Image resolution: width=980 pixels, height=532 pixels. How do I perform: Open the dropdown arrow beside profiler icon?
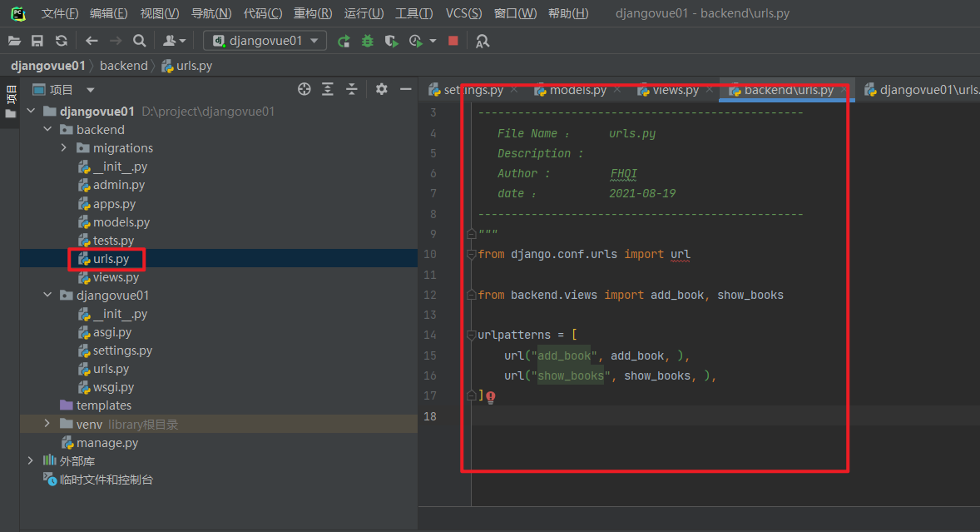pyautogui.click(x=433, y=42)
